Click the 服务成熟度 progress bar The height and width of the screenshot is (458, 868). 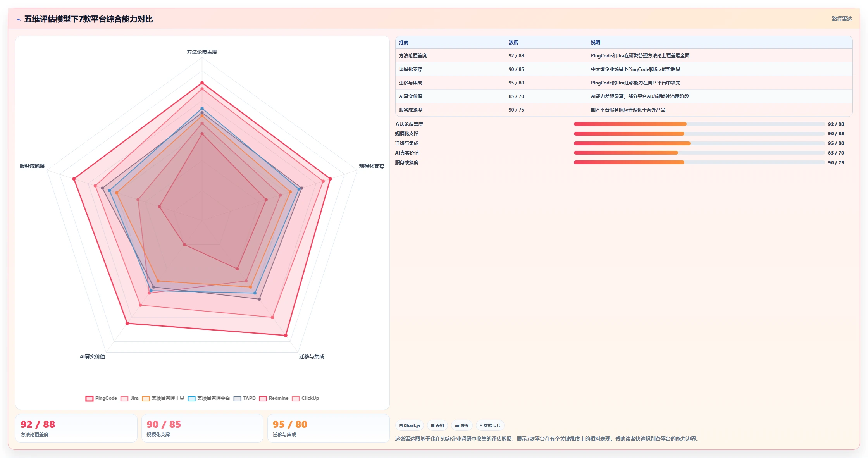coord(699,162)
